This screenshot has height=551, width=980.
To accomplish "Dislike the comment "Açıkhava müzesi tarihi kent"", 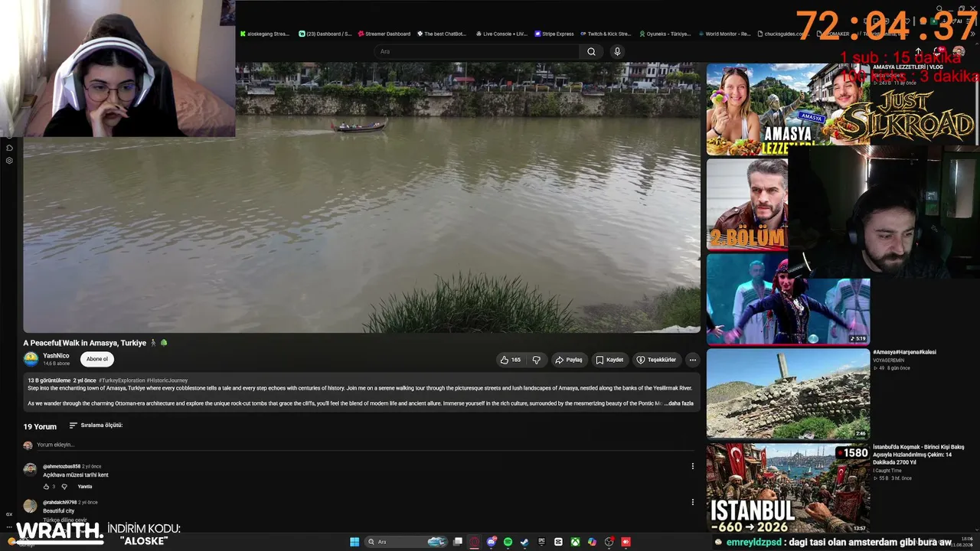I will (64, 487).
